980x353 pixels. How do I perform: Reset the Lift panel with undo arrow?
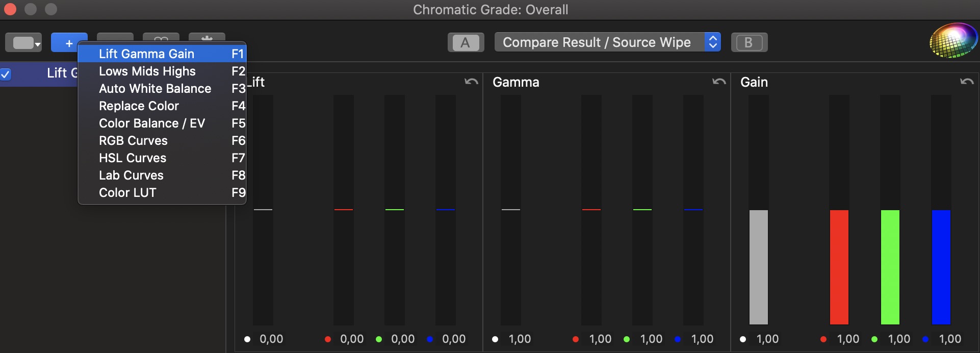[x=471, y=82]
